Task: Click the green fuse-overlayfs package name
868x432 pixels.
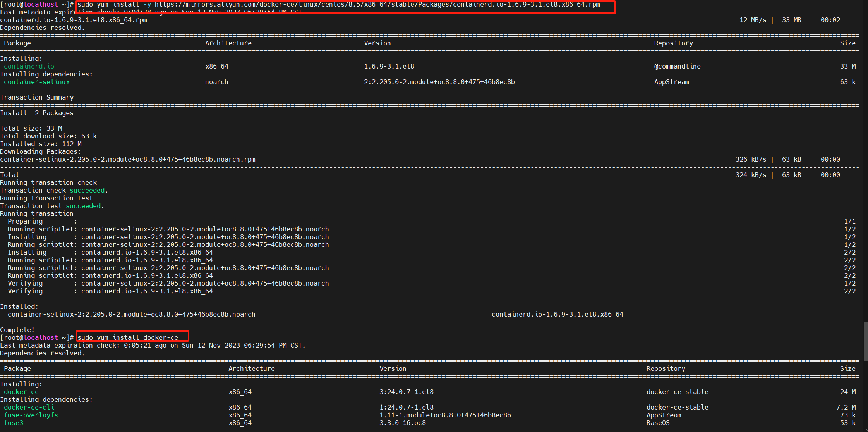Action: pos(31,415)
